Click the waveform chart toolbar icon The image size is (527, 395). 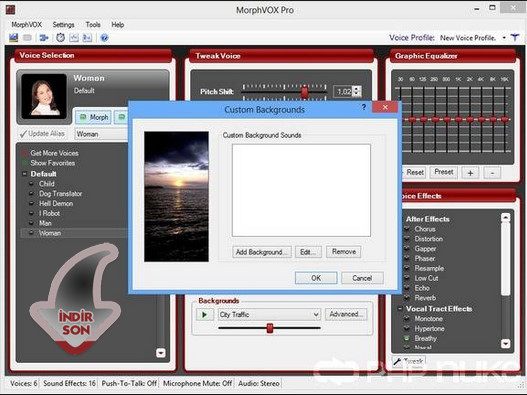coord(74,38)
